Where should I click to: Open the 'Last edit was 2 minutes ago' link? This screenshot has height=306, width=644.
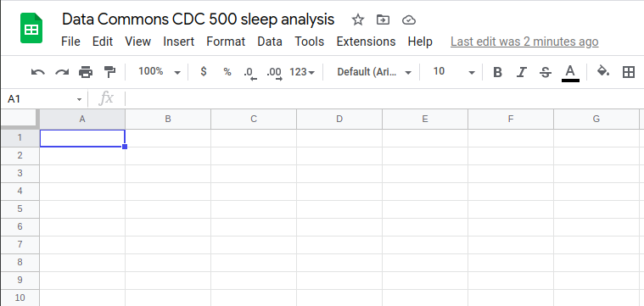524,42
